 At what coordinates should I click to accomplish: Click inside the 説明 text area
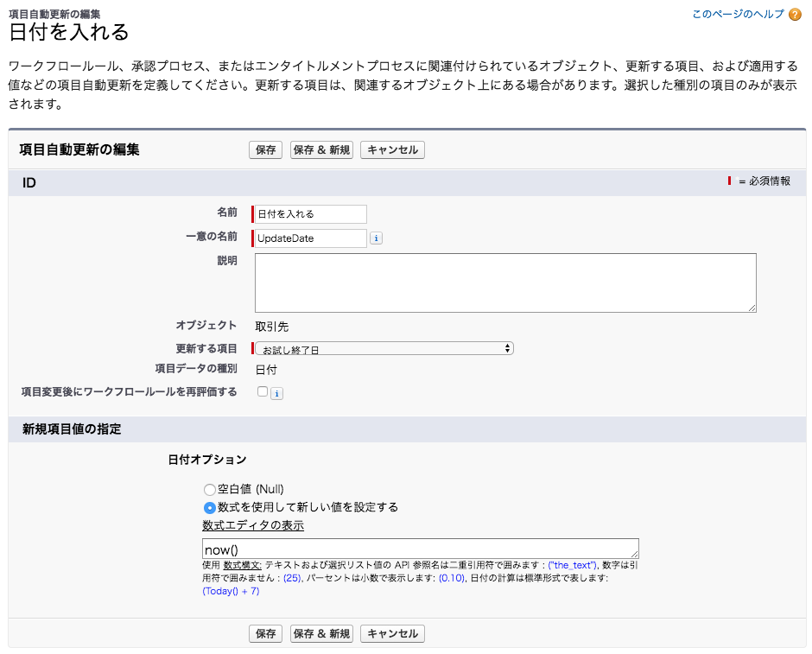tap(505, 283)
